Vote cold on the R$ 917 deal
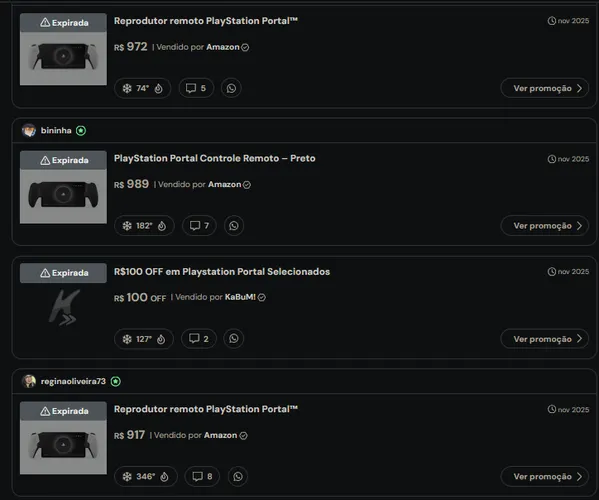The height and width of the screenshot is (500, 599). [x=127, y=477]
